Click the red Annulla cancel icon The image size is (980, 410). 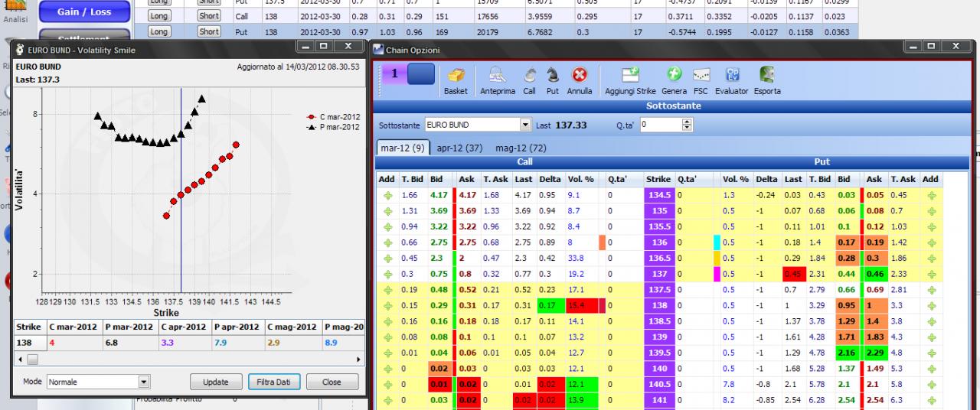580,76
